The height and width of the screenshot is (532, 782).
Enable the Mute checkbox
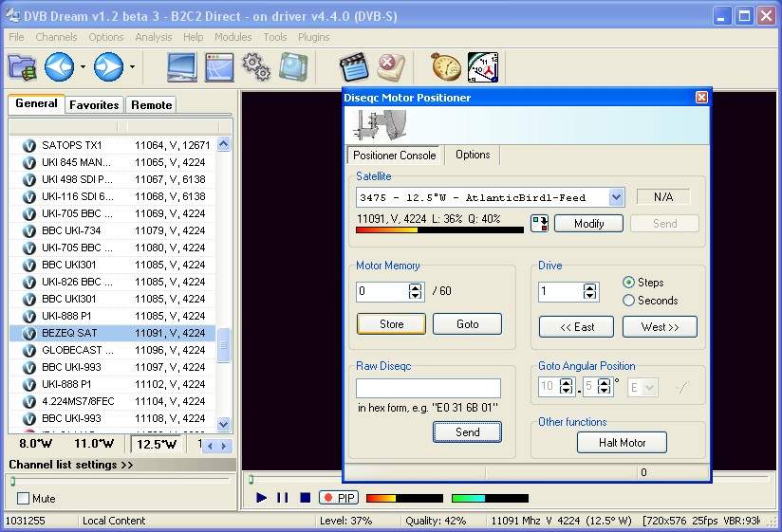24,499
